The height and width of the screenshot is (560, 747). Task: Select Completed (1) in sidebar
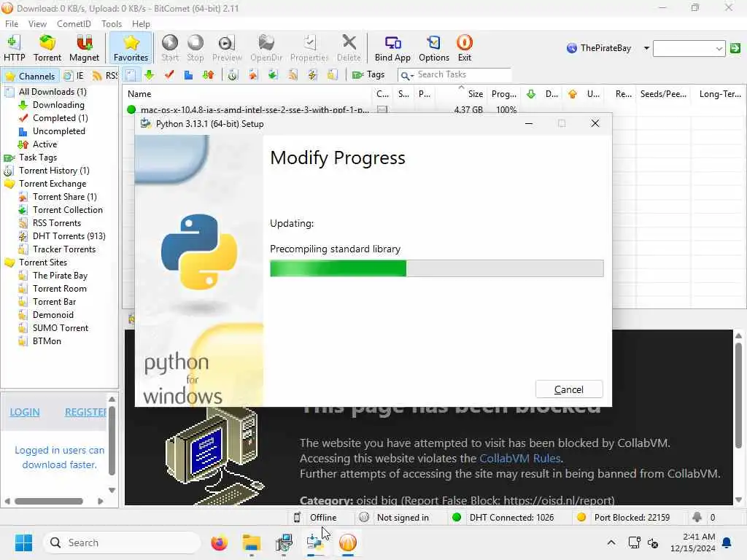coord(60,117)
